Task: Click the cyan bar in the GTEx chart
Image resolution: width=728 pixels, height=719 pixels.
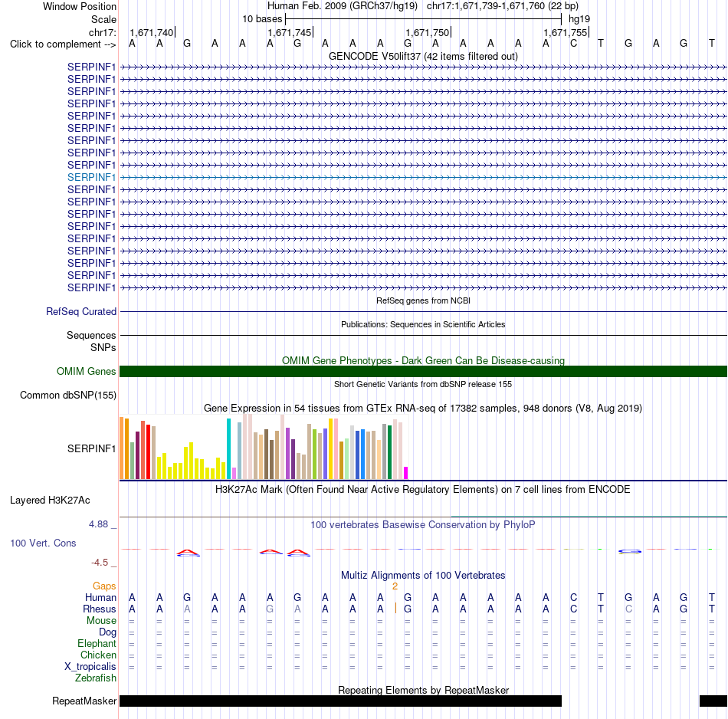Action: click(228, 448)
